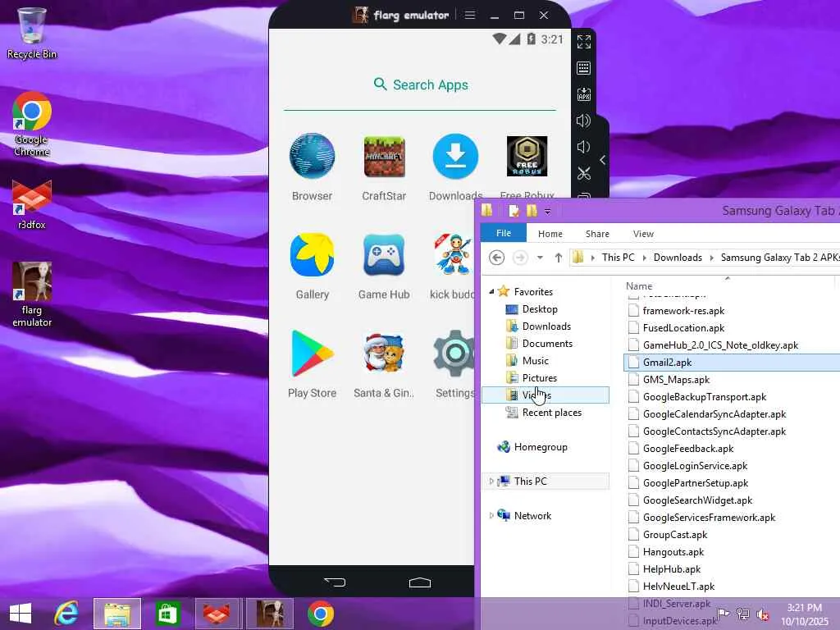Screen dimensions: 840x630
Task: Click the install APK icon in the emulator sidebar
Action: pyautogui.click(x=584, y=94)
